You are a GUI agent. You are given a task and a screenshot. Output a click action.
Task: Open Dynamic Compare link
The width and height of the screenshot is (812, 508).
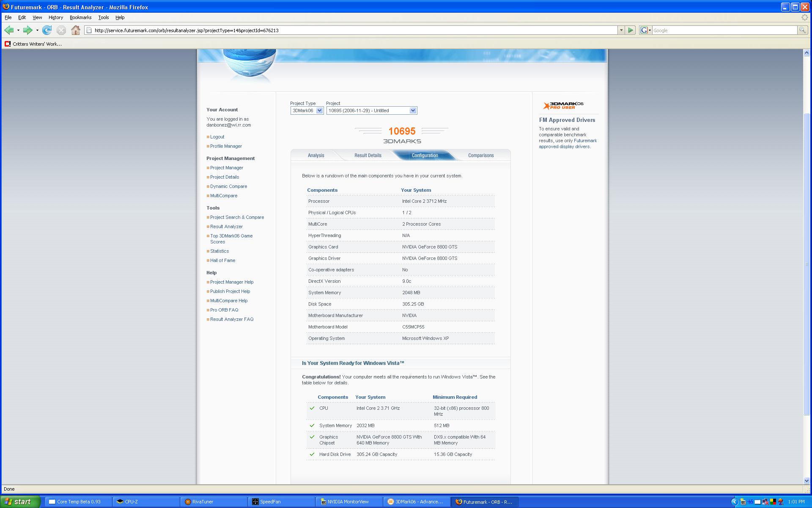point(229,186)
